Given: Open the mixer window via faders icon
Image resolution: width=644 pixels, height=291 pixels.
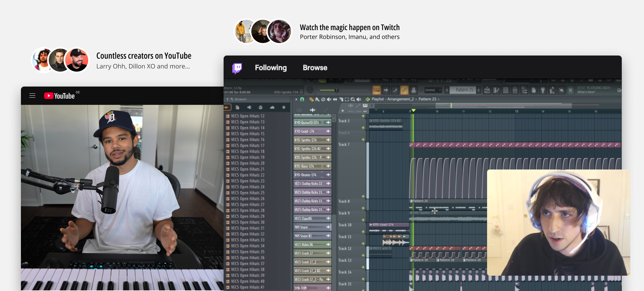Looking at the screenshot, I should click(515, 90).
